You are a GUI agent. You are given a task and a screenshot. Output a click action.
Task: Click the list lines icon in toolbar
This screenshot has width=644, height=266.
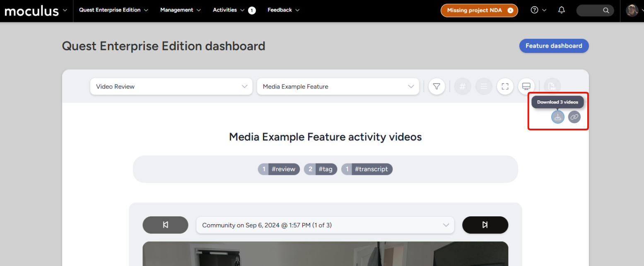tap(483, 86)
